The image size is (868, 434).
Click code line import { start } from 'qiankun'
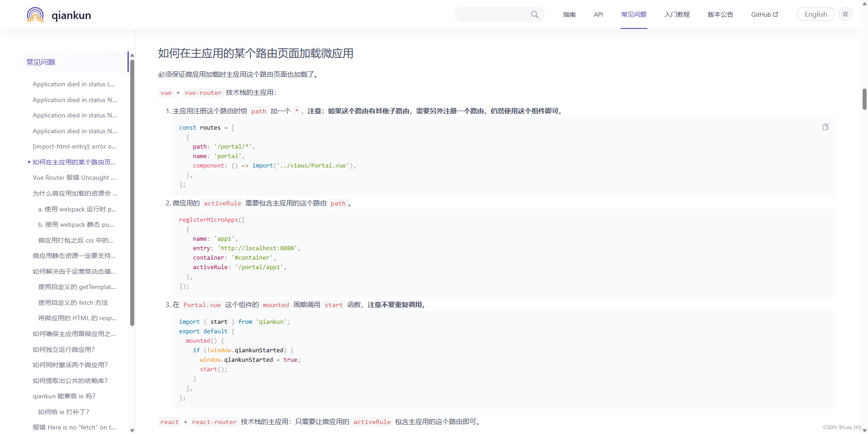pos(235,322)
